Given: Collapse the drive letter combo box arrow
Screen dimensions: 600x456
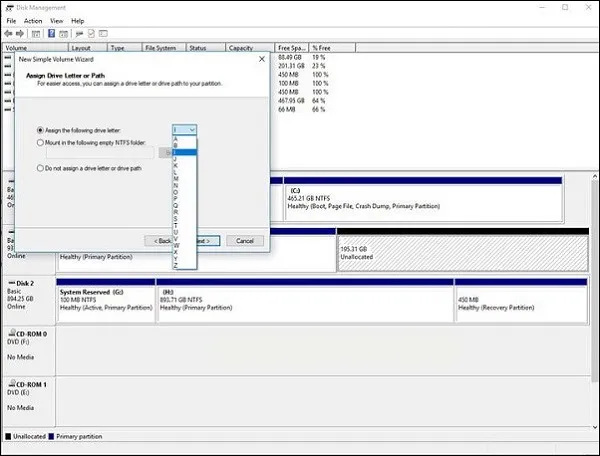Looking at the screenshot, I should coord(192,130).
